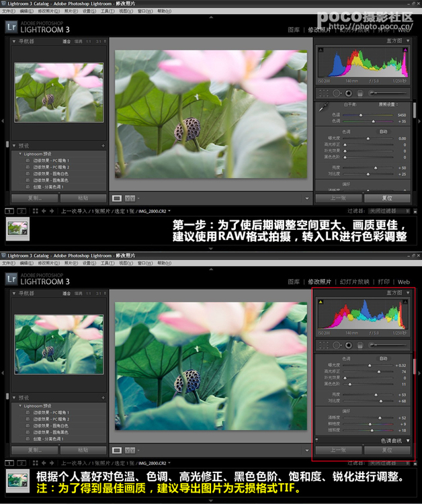Open navigator zoom level dropdown in upper window

click(x=104, y=42)
